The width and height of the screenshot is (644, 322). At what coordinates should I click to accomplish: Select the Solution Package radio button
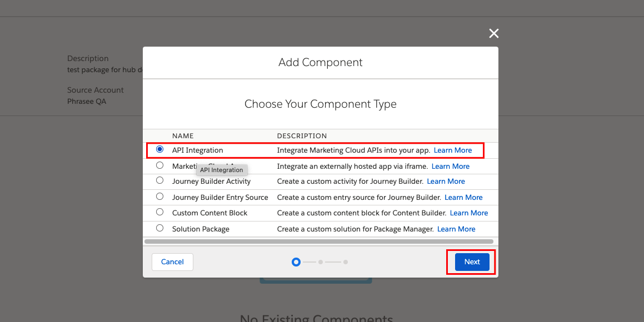(x=160, y=228)
